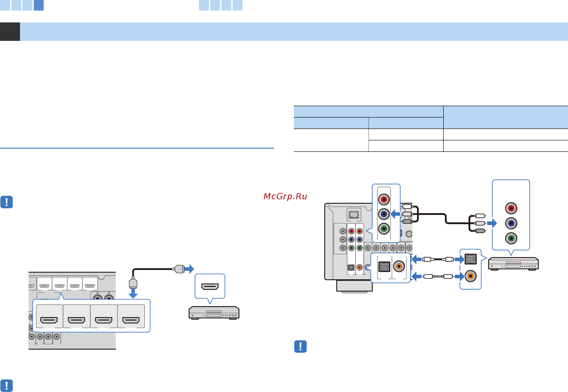Image resolution: width=568 pixels, height=392 pixels.
Task: Select the first enlarged HDMI input jack in receiver callout
Action: tap(49, 320)
